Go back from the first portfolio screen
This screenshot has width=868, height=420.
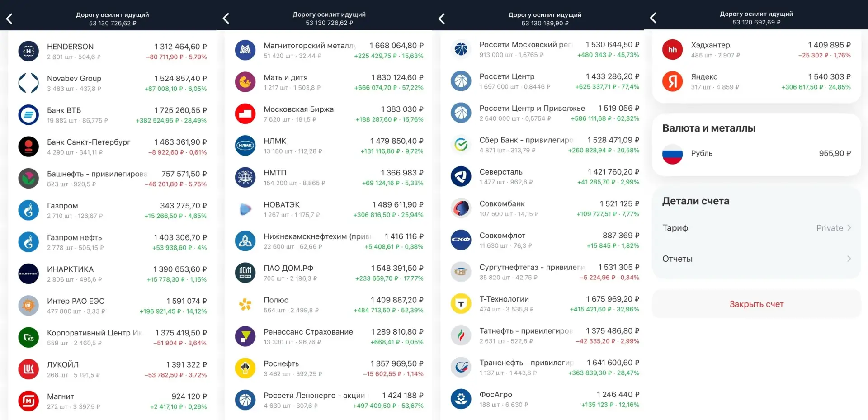point(9,19)
